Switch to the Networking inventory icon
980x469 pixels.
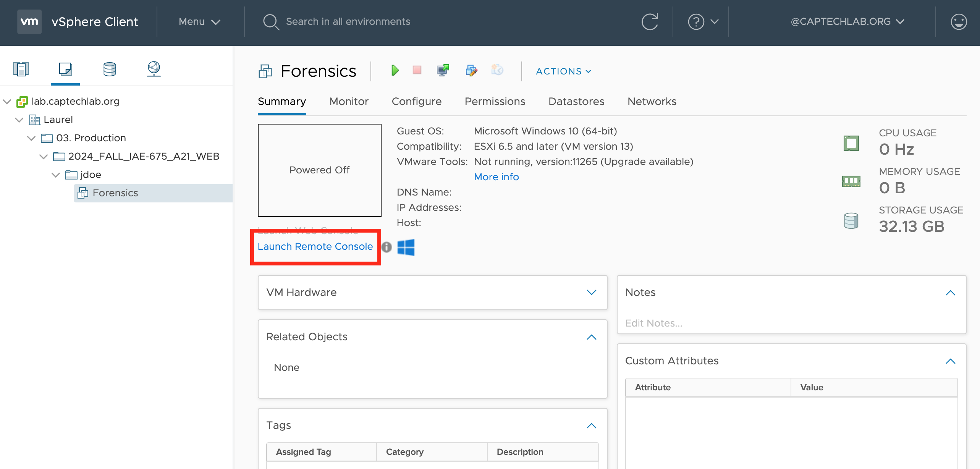(154, 69)
